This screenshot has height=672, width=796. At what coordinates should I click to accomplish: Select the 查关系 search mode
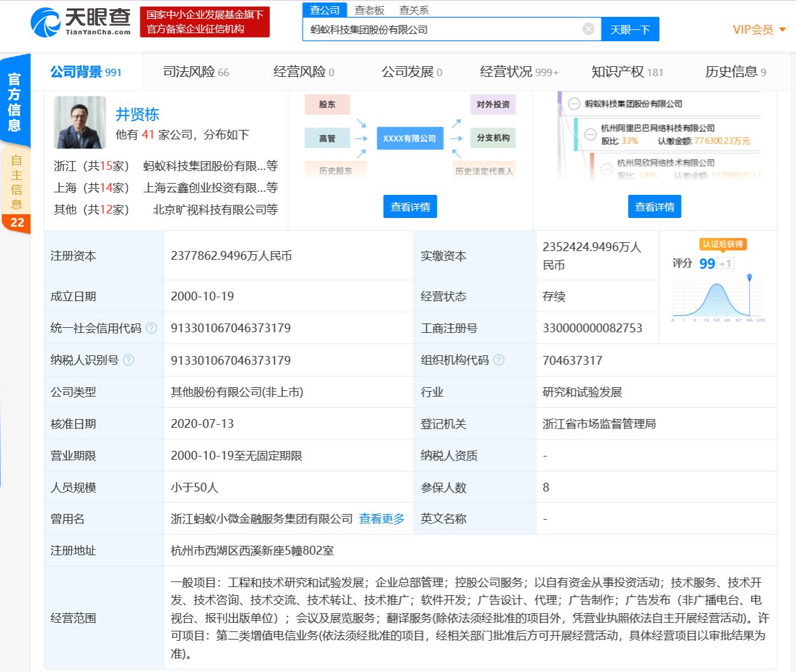click(x=414, y=10)
